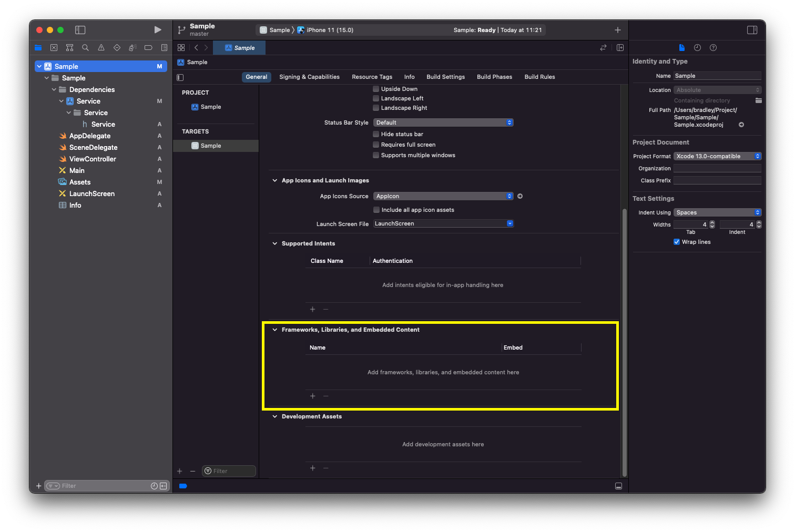Show the Quick Help inspector
This screenshot has width=795, height=532.
[713, 48]
